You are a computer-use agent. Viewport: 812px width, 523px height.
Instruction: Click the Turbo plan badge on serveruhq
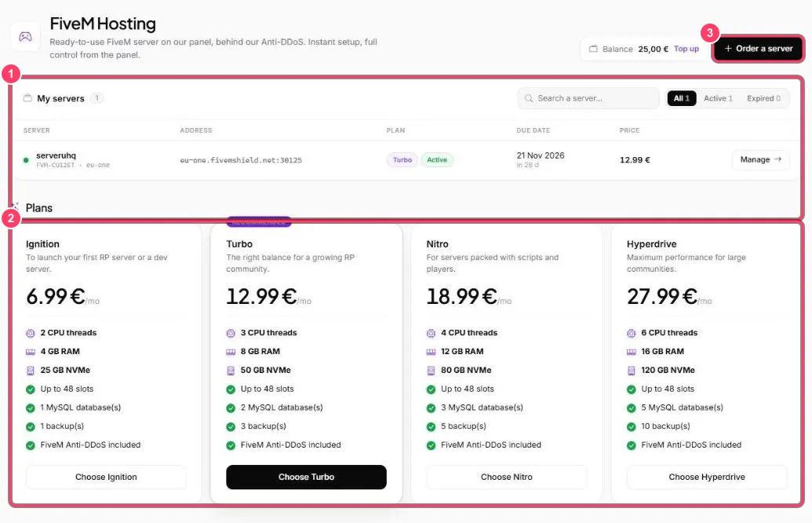click(402, 160)
